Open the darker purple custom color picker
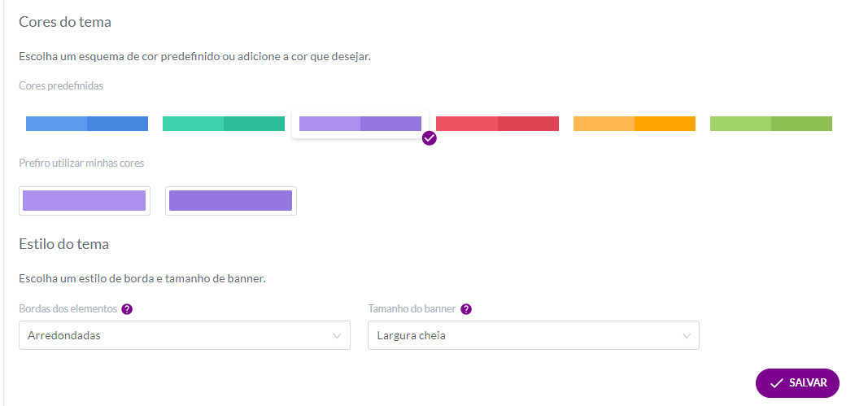This screenshot has width=868, height=406. coord(231,200)
